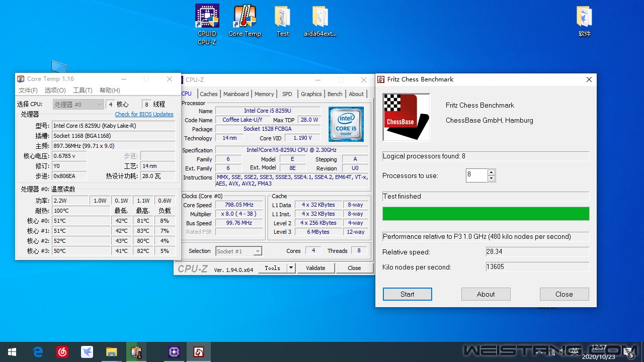Viewport: 644px width, 362px height.
Task: Open the 软件 folder on desktop
Action: [x=584, y=21]
